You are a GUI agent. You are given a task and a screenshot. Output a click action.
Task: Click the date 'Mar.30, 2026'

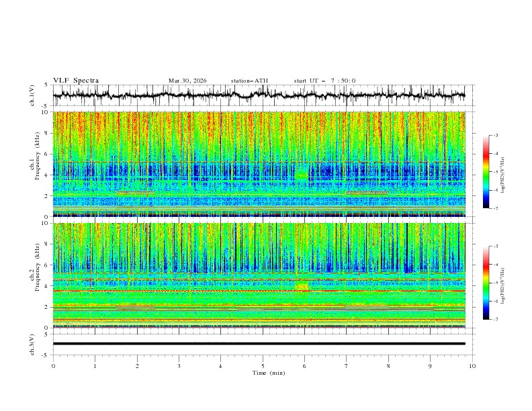point(187,81)
